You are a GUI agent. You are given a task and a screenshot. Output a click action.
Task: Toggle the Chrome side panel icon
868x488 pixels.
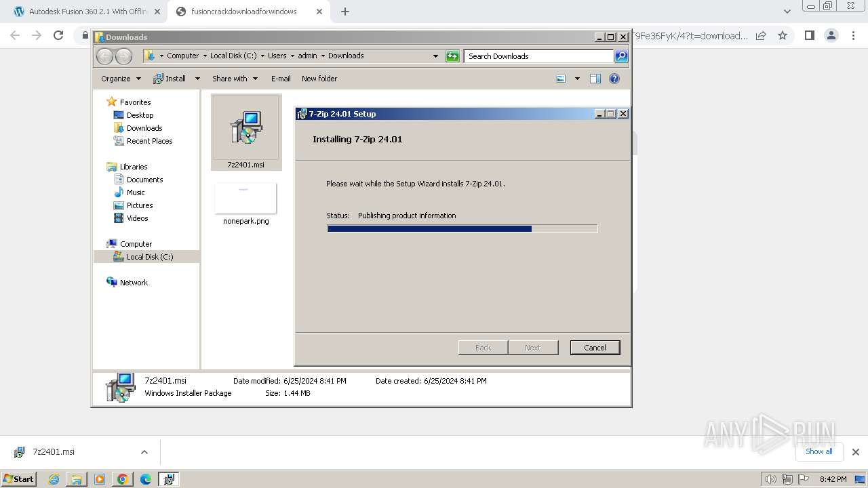tap(809, 35)
